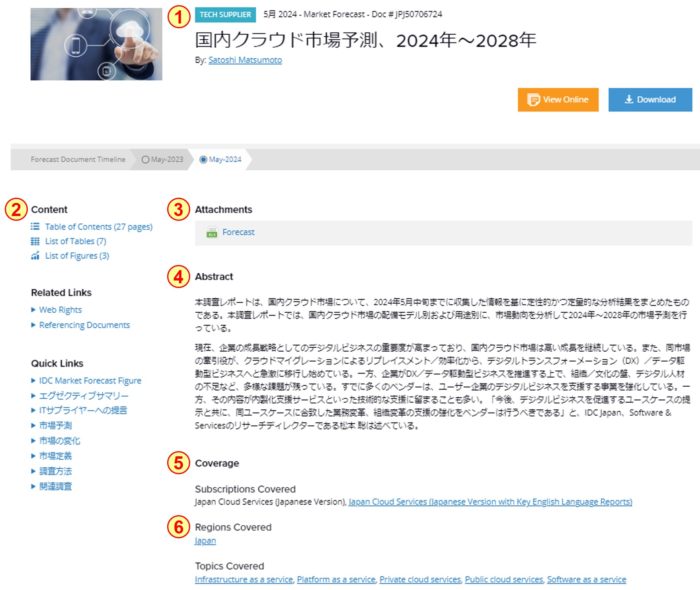This screenshot has width=700, height=590.
Task: Open the Platform as a service topic
Action: [336, 580]
